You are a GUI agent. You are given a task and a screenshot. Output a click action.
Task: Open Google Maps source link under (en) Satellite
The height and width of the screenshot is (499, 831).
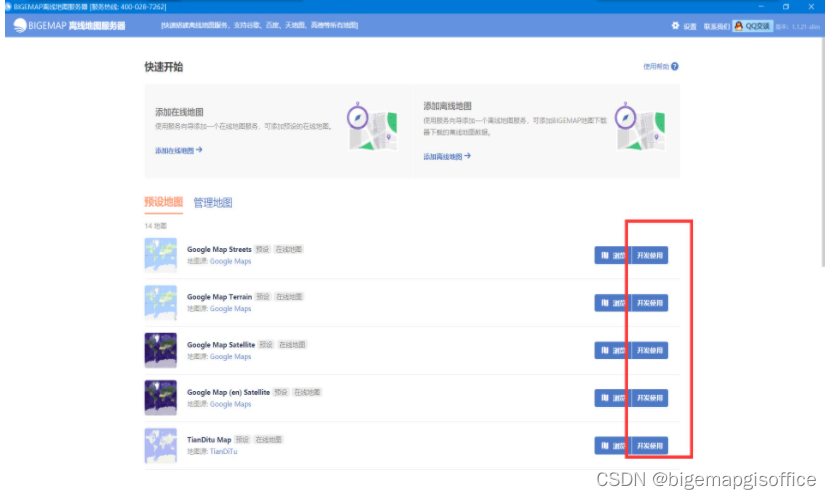(x=231, y=404)
